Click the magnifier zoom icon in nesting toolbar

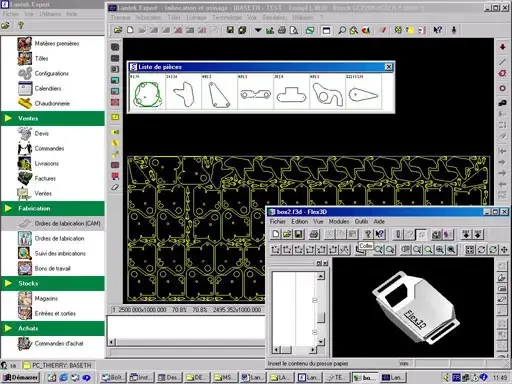point(342,30)
